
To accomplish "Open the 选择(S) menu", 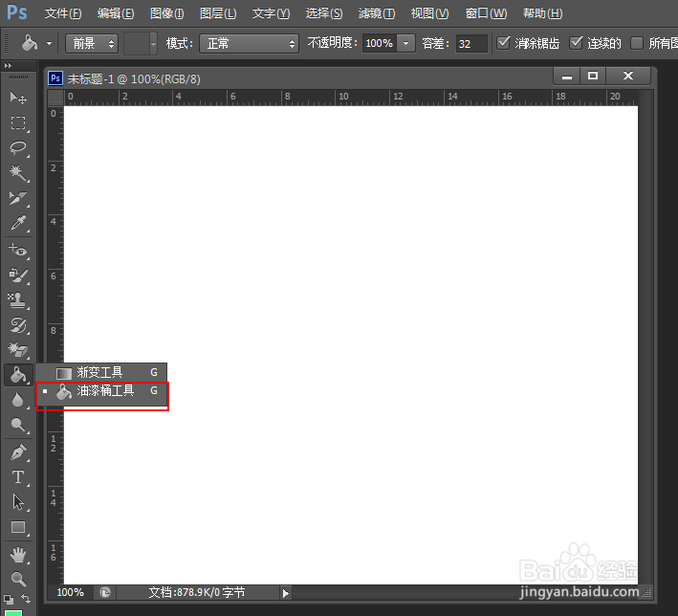I will [x=324, y=13].
